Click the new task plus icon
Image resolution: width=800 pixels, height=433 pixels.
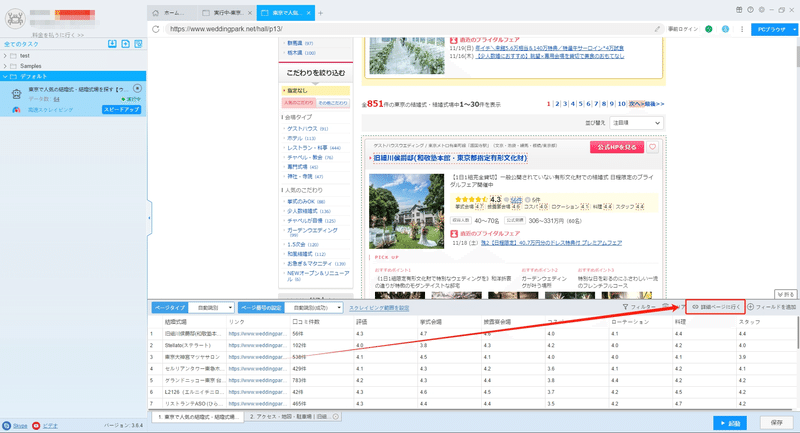click(x=125, y=44)
